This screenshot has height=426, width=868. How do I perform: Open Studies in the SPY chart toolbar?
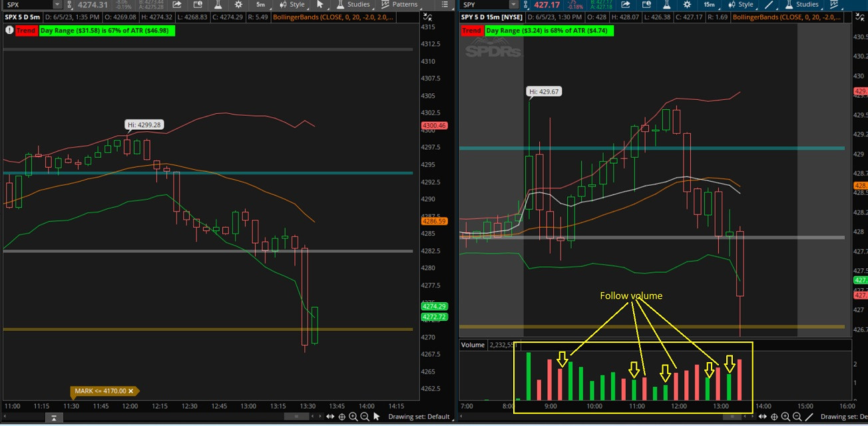pyautogui.click(x=803, y=5)
